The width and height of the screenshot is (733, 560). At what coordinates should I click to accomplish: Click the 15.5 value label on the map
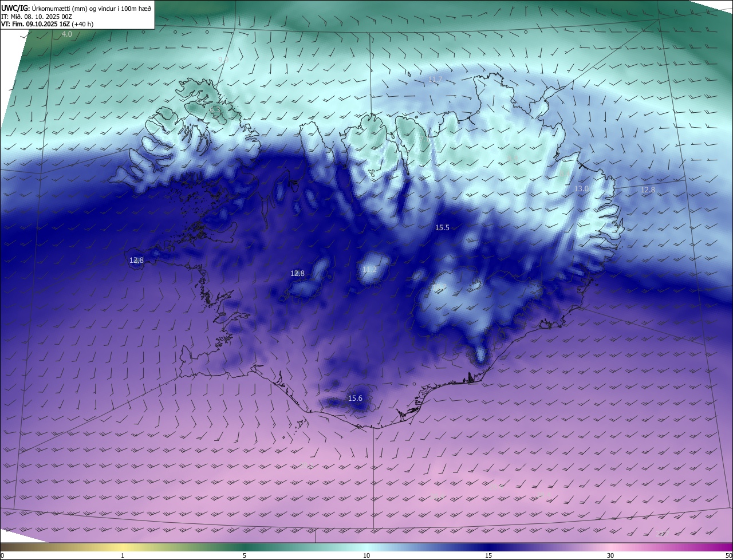pos(442,227)
